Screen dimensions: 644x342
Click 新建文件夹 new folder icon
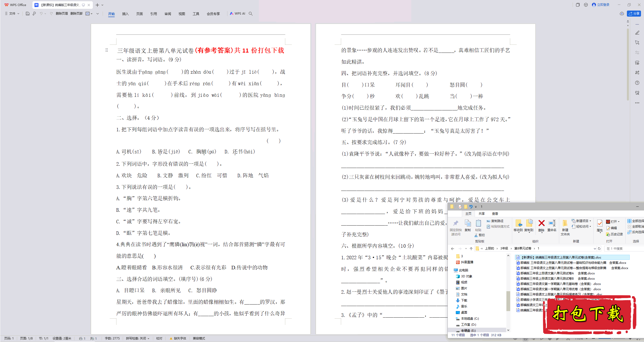tap(565, 228)
